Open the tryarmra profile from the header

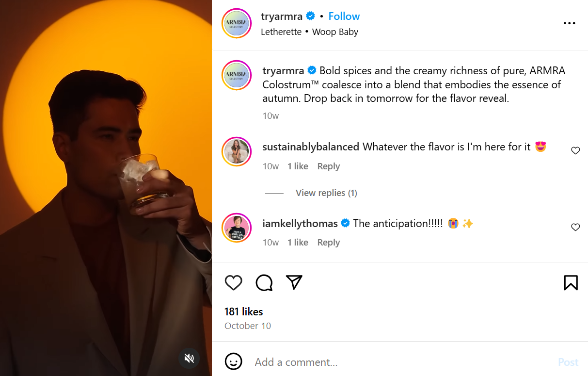pos(282,16)
